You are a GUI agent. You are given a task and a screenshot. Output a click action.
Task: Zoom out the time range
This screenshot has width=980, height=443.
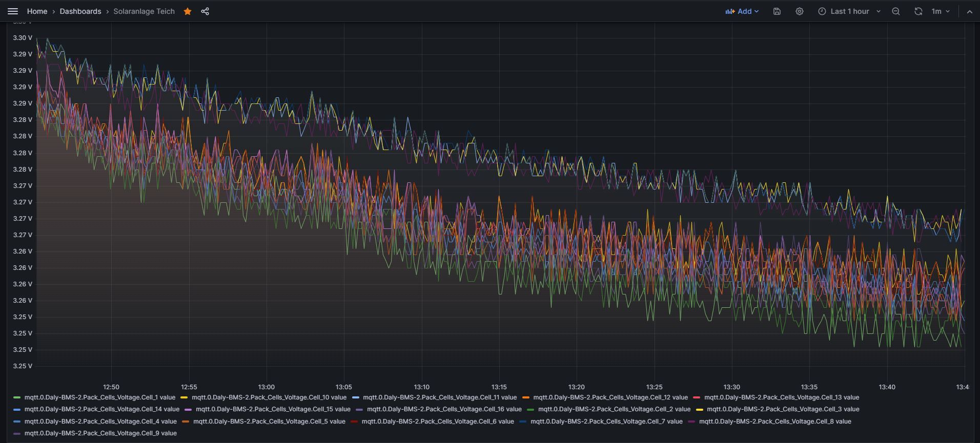coord(895,11)
